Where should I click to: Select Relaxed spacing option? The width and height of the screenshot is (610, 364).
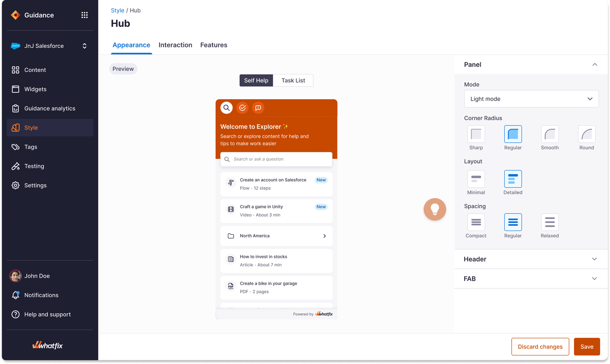click(x=549, y=222)
